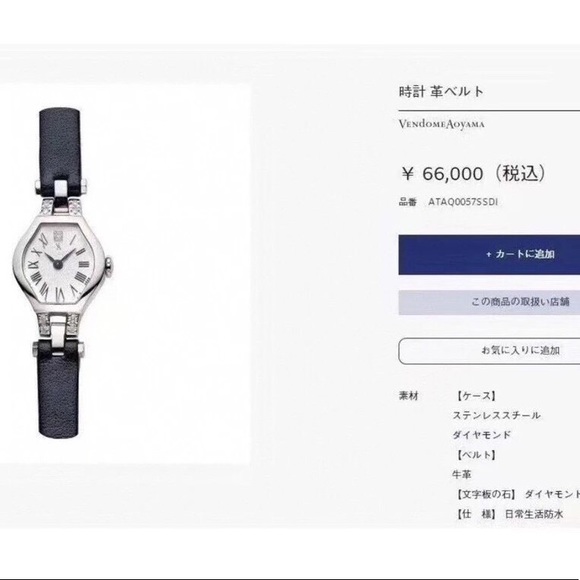Image resolution: width=580 pixels, height=580 pixels.
Task: Select product number ATAQ0057SSDI
Action: (463, 202)
